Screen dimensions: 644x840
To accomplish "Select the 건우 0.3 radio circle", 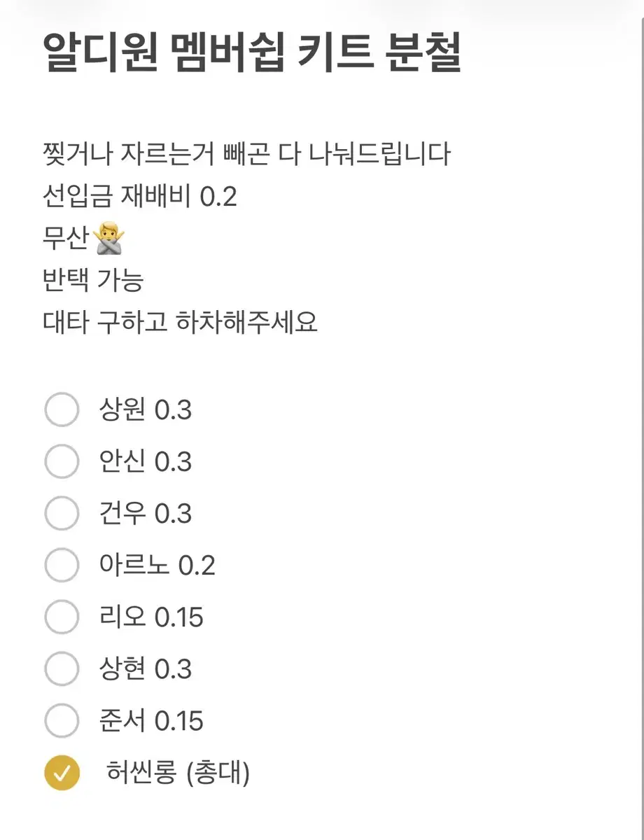I will tap(62, 514).
